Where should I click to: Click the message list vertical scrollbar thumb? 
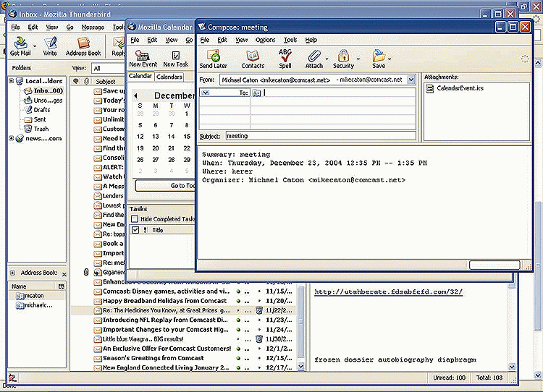tap(301, 321)
